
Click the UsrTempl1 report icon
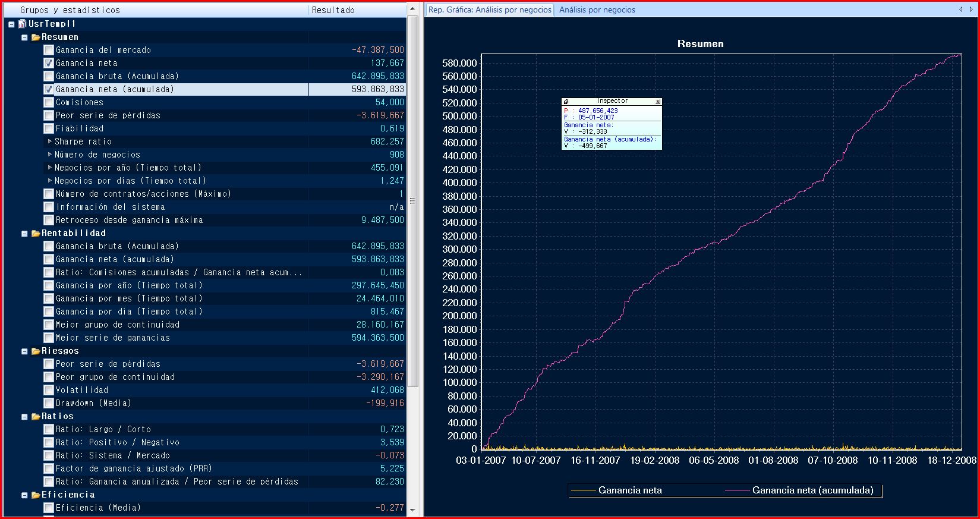click(x=23, y=24)
